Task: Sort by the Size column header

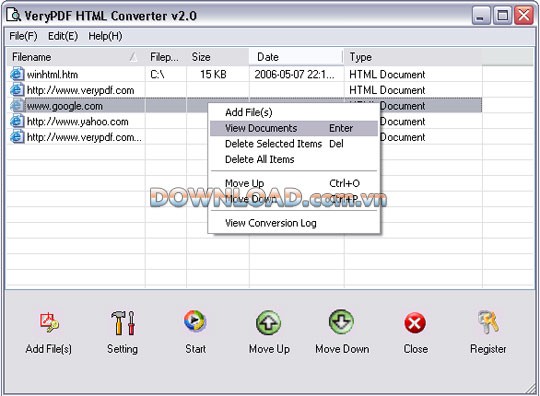Action: [x=218, y=57]
